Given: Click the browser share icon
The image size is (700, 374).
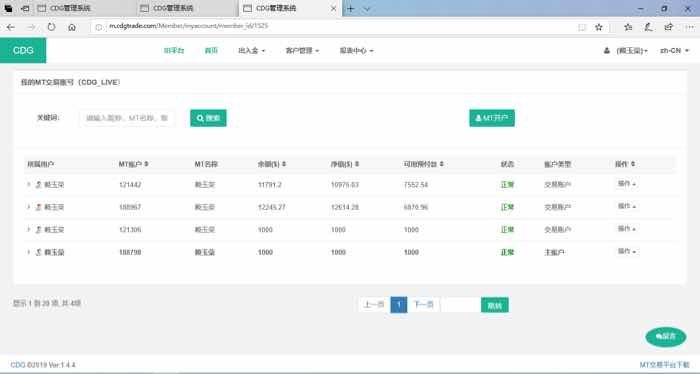Looking at the screenshot, I should 668,27.
